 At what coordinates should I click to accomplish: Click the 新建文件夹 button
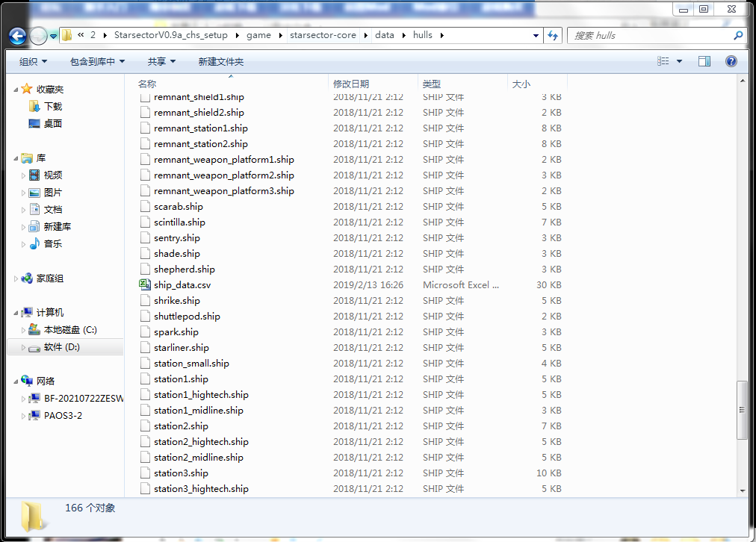[220, 61]
